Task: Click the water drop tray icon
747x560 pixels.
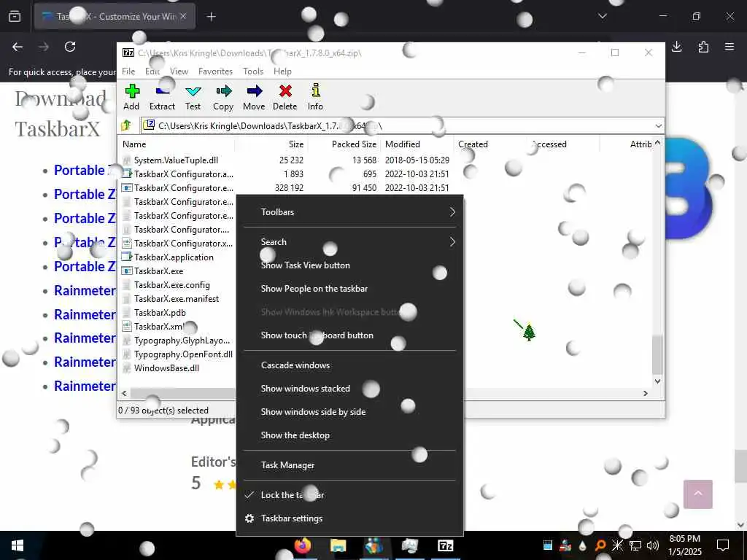Action: 583,545
